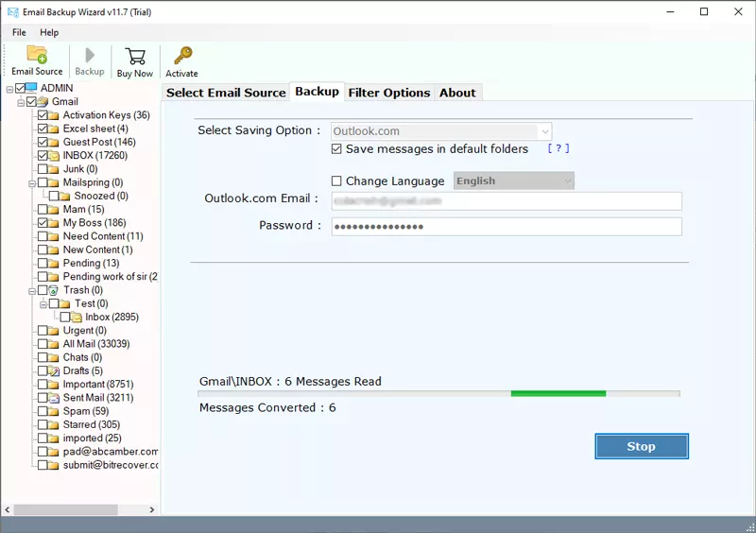Toggle Save messages in default folders
Viewport: 756px width, 533px height.
(x=336, y=149)
